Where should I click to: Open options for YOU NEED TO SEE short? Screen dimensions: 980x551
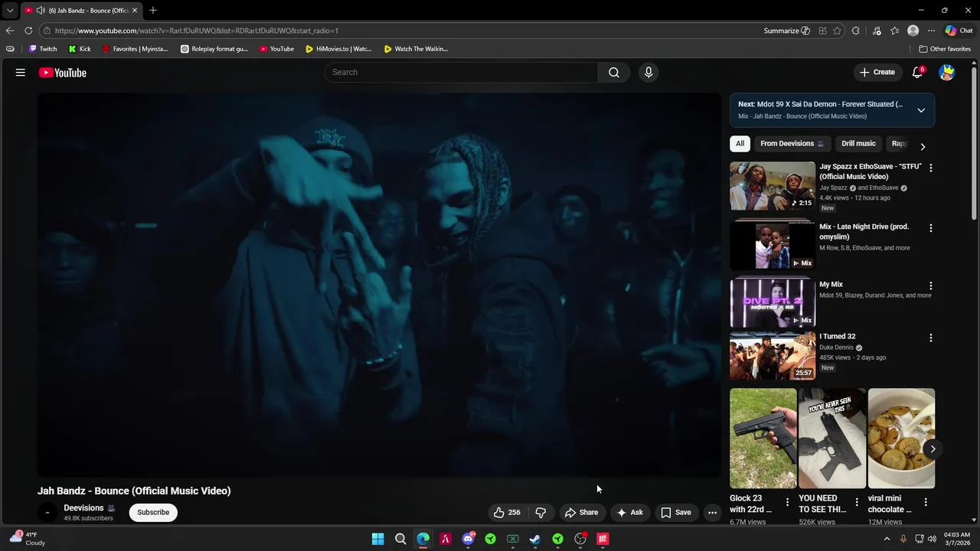856,503
